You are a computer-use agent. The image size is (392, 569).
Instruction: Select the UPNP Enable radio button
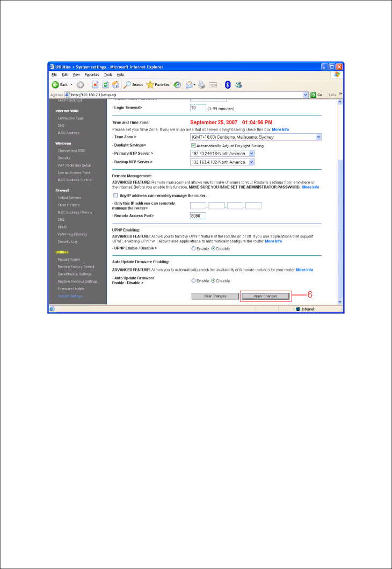click(x=194, y=249)
